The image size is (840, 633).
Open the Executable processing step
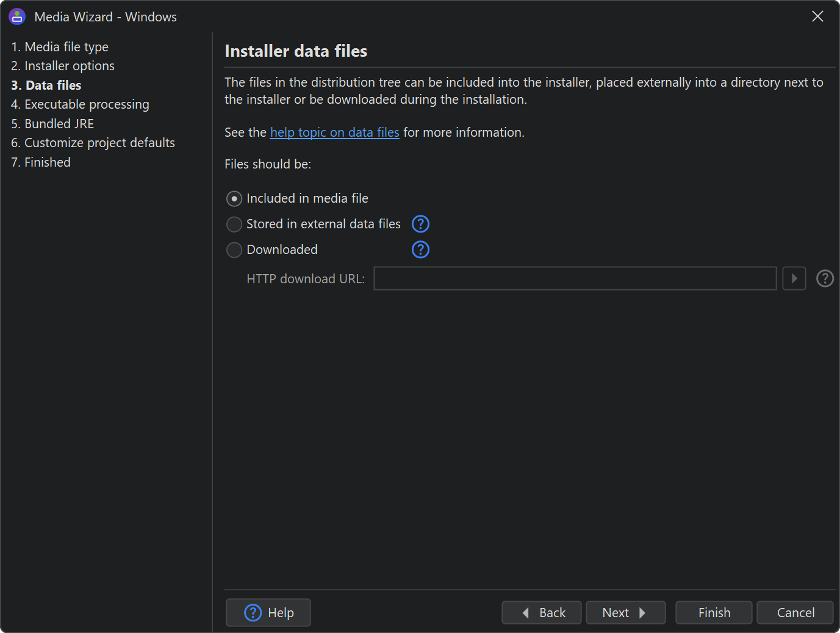(x=80, y=104)
